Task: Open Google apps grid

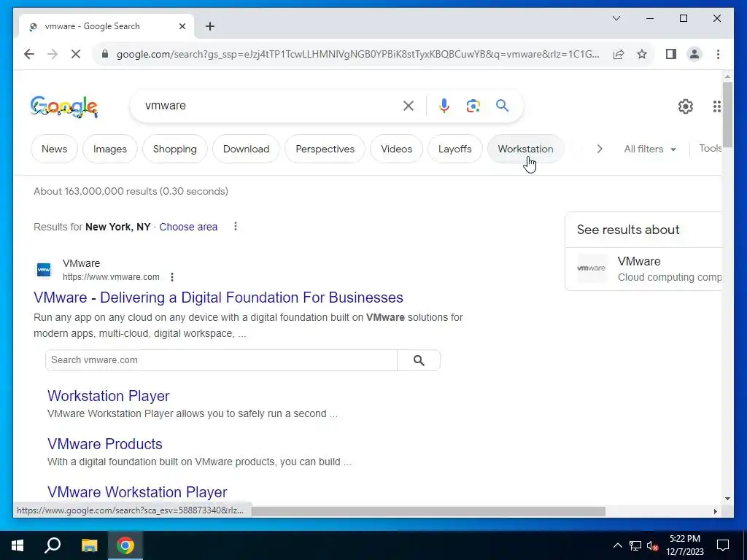Action: (716, 106)
